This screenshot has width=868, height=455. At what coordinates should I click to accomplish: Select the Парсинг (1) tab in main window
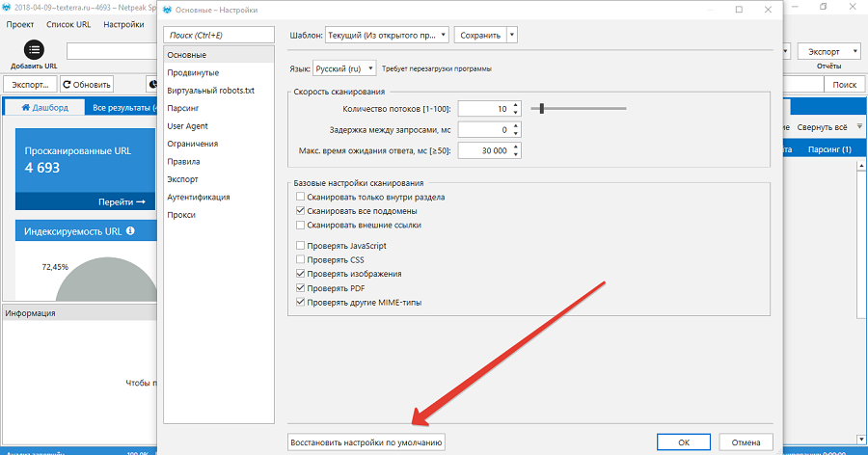pos(829,149)
